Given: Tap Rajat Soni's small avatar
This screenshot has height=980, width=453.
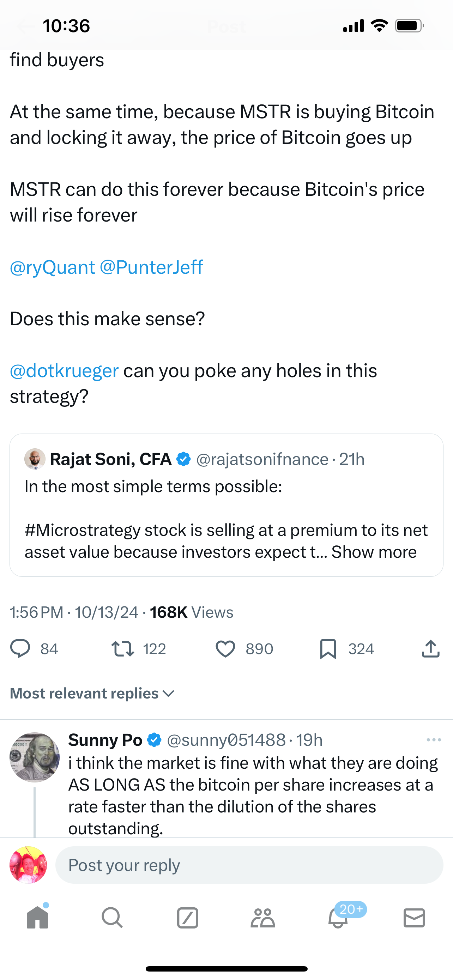Looking at the screenshot, I should click(35, 459).
